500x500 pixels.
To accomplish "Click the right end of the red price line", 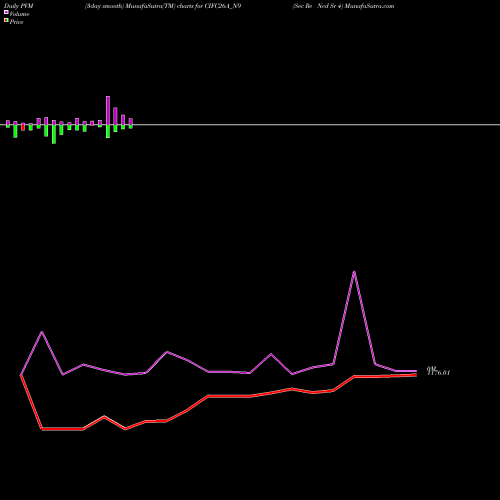I will 416,375.
